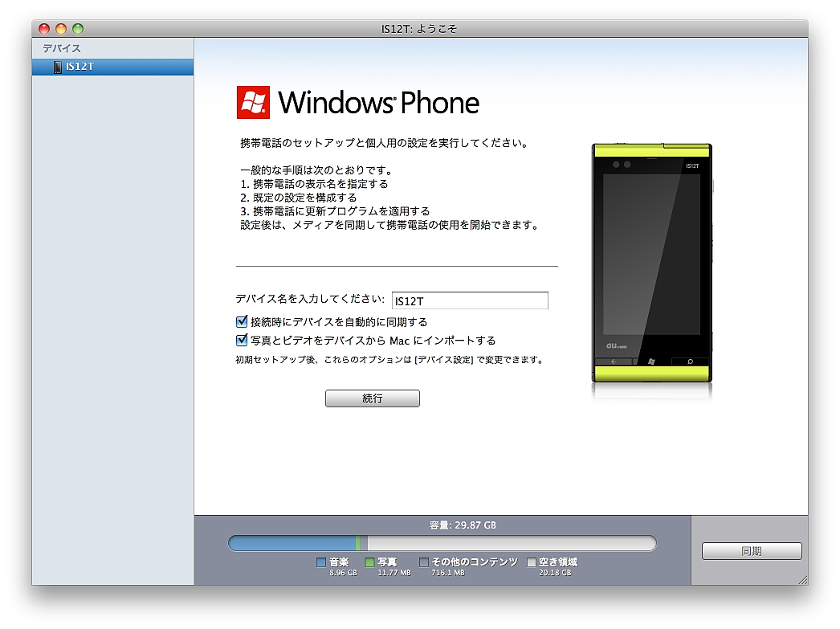840x629 pixels.
Task: Click inside the device name input field
Action: tap(470, 300)
